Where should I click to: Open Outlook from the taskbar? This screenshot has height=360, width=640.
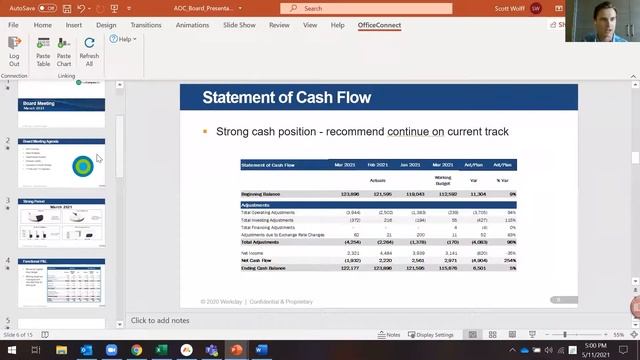tap(87, 350)
